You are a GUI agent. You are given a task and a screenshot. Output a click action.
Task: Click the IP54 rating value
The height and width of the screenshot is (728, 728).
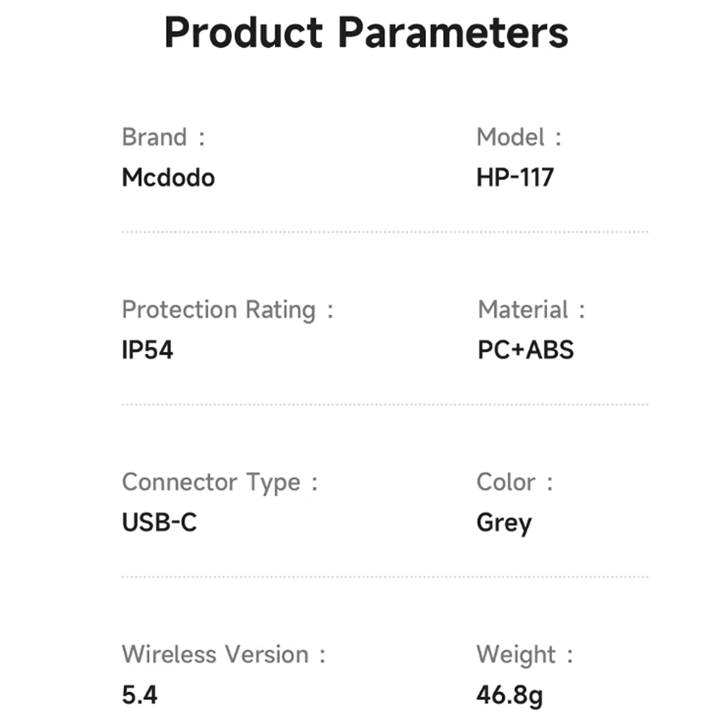pyautogui.click(x=147, y=350)
